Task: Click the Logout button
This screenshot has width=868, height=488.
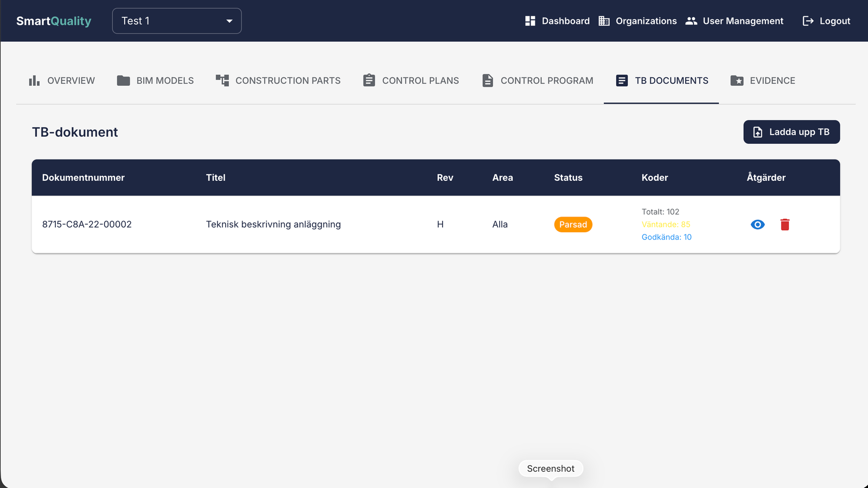Action: 826,21
